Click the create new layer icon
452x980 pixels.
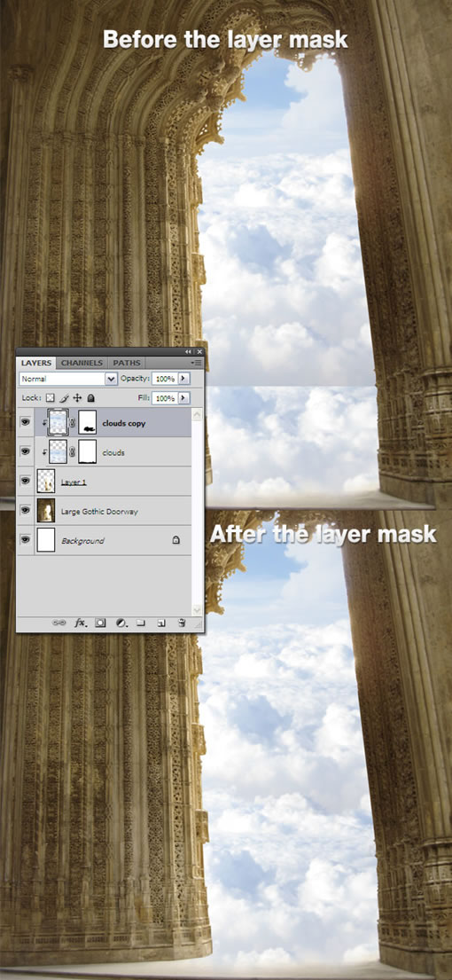161,623
